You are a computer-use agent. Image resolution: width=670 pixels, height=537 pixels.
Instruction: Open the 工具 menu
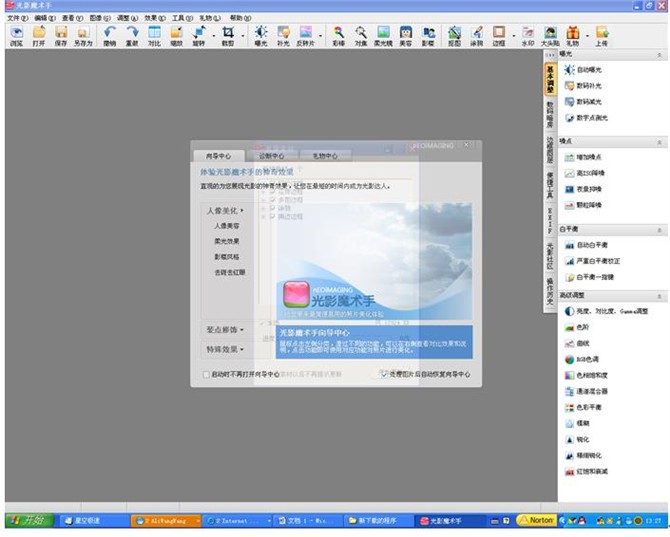pyautogui.click(x=182, y=18)
